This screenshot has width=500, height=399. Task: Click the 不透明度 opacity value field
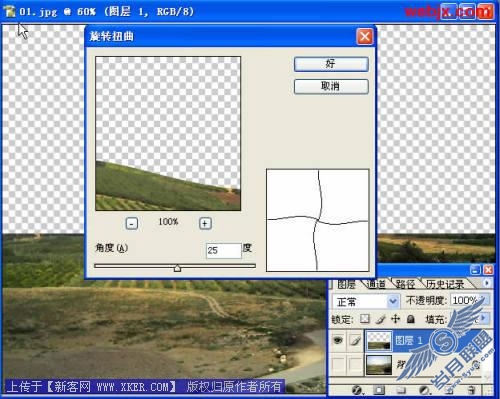point(465,300)
